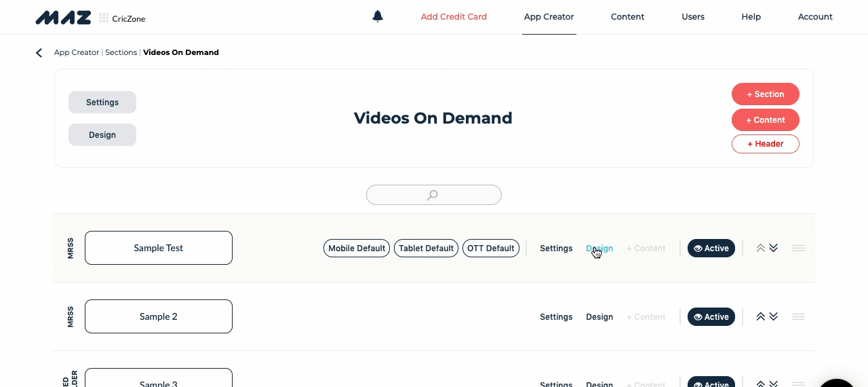Select OTT Default for Sample Test
Image resolution: width=868 pixels, height=387 pixels.
491,248
